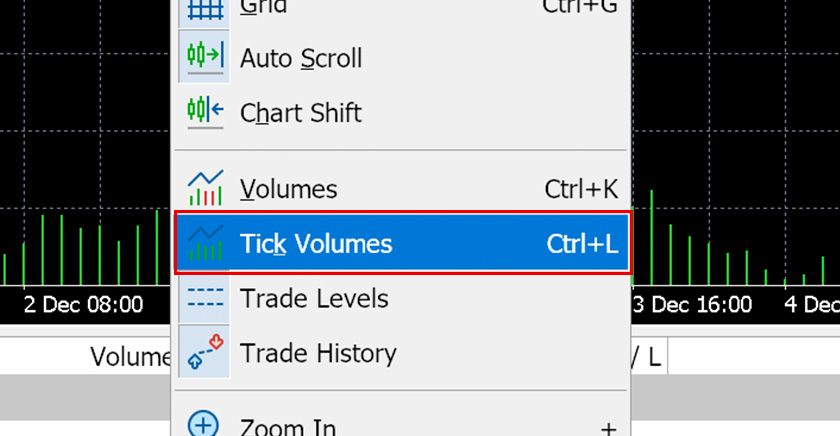Click the 3 Dec 16:00 time label
840x436 pixels.
tap(692, 304)
